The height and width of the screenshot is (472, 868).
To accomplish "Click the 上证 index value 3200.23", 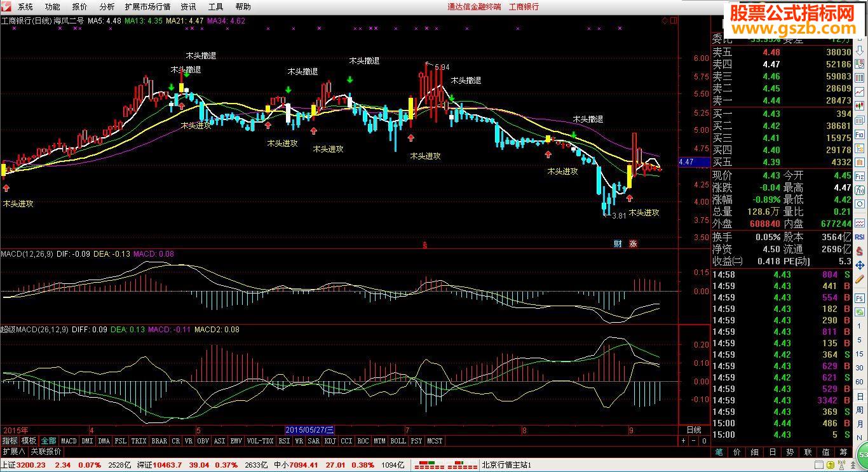I will click(31, 466).
